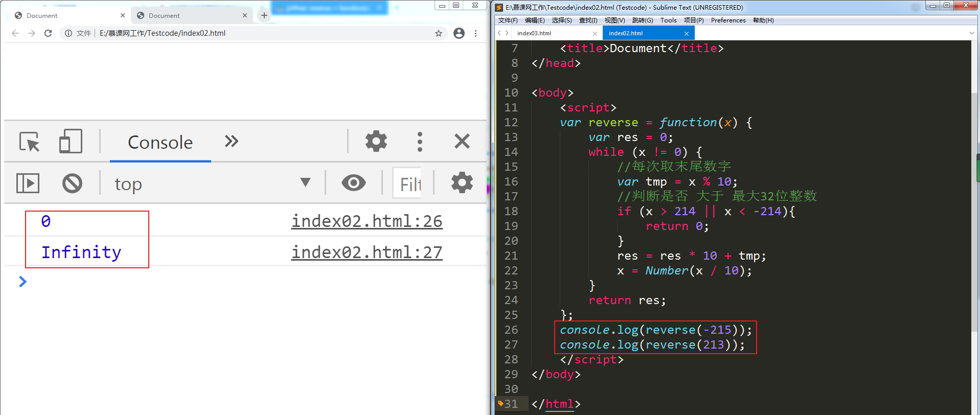Open Sublime 选择(S) menu
This screenshot has height=415, width=980.
coord(562,20)
